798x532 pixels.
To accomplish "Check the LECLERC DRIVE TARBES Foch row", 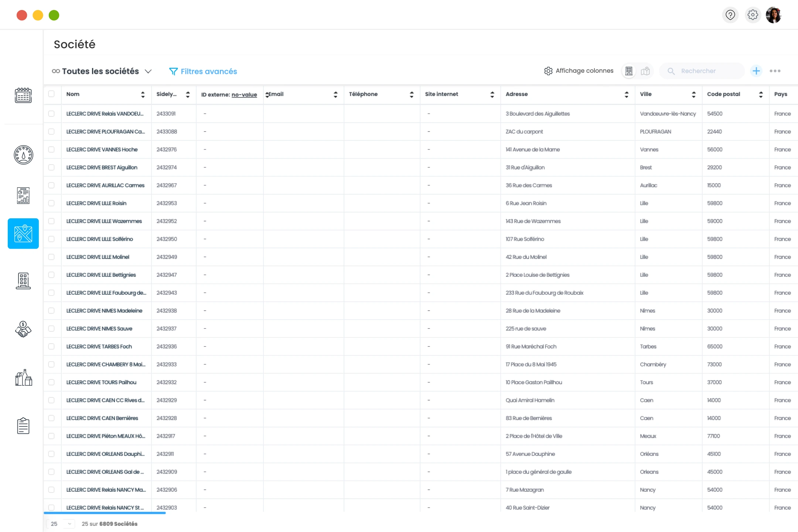I will pyautogui.click(x=52, y=346).
